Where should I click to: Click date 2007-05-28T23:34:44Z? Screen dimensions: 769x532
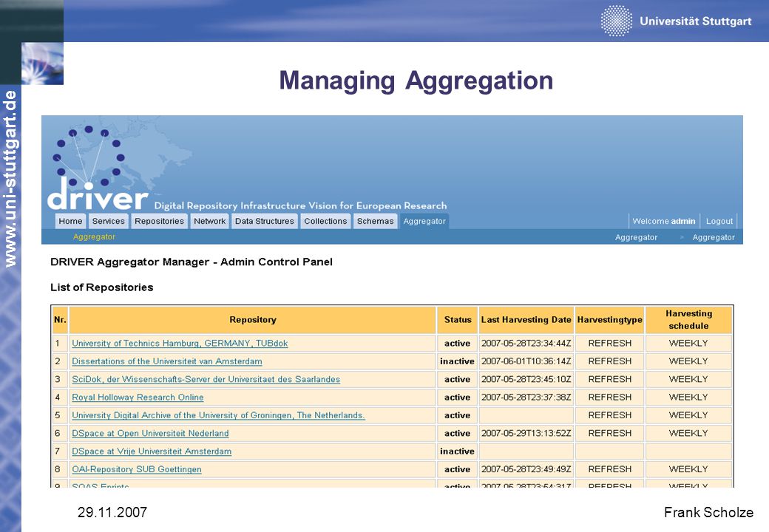pos(526,344)
